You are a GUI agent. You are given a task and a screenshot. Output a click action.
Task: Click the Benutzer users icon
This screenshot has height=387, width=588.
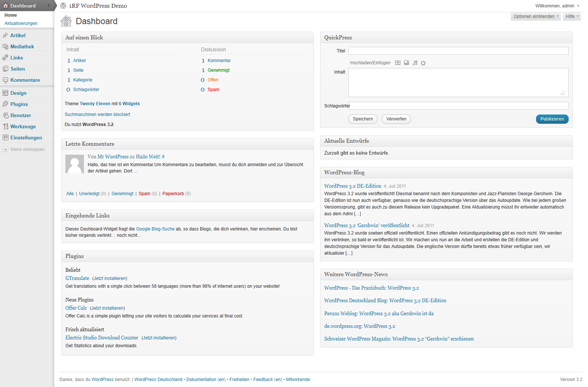5,115
